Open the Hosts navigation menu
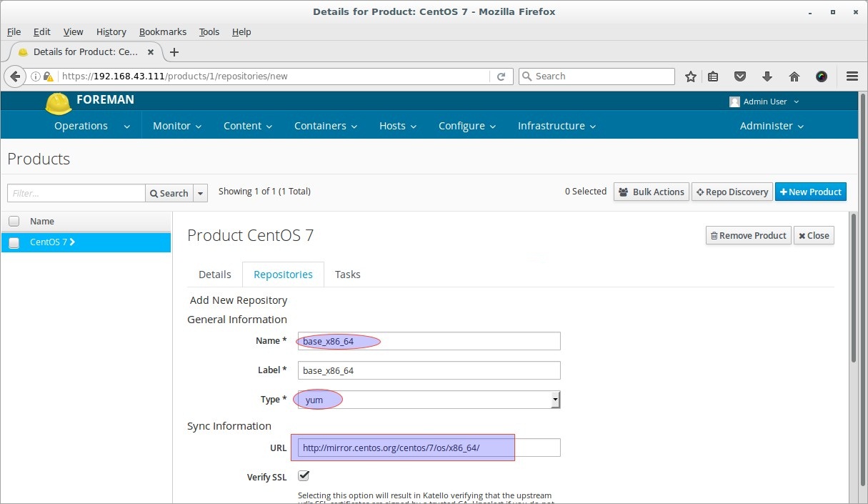 tap(398, 126)
